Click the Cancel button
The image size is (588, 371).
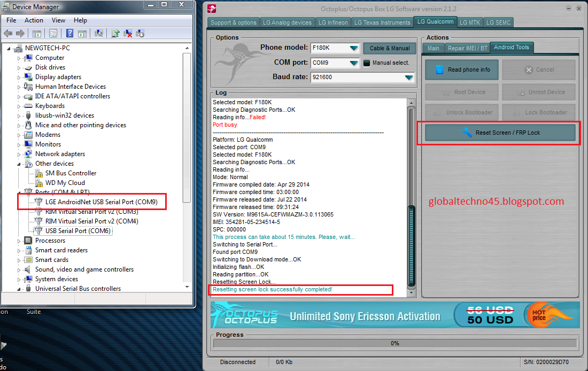pos(538,70)
